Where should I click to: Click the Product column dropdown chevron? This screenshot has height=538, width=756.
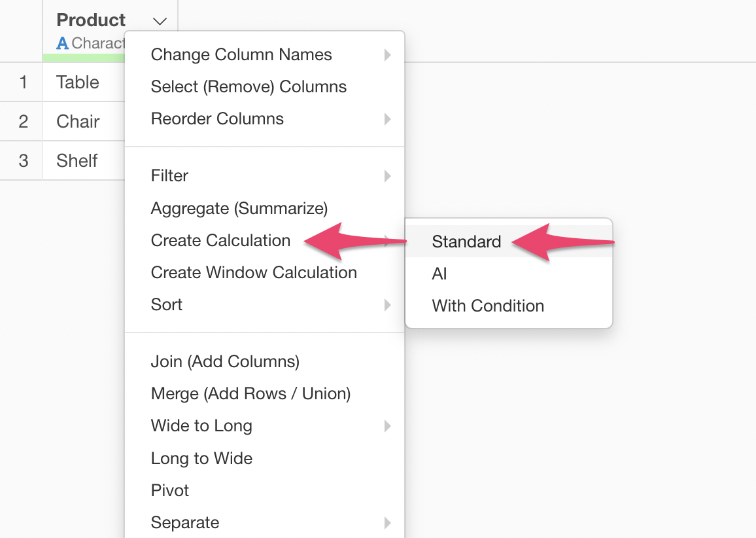point(160,21)
